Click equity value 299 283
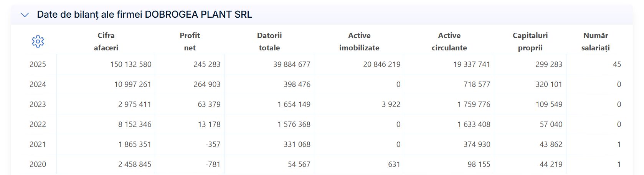The width and height of the screenshot is (644, 175). point(549,64)
